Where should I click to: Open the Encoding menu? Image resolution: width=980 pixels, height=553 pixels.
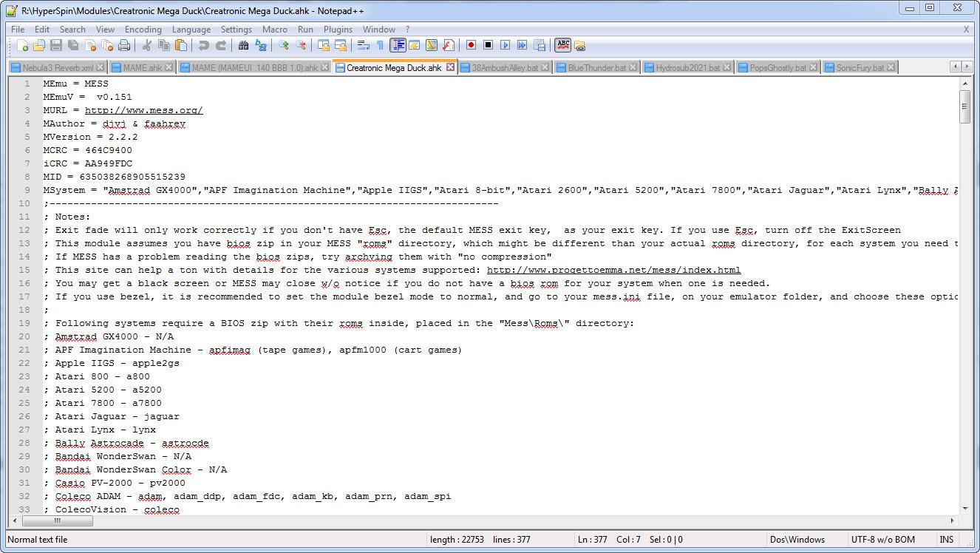pos(143,30)
